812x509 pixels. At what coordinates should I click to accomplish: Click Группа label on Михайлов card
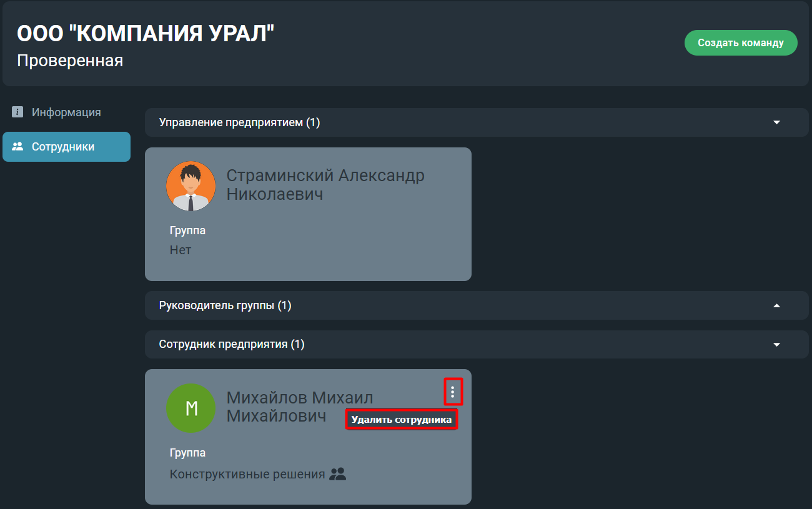[187, 453]
